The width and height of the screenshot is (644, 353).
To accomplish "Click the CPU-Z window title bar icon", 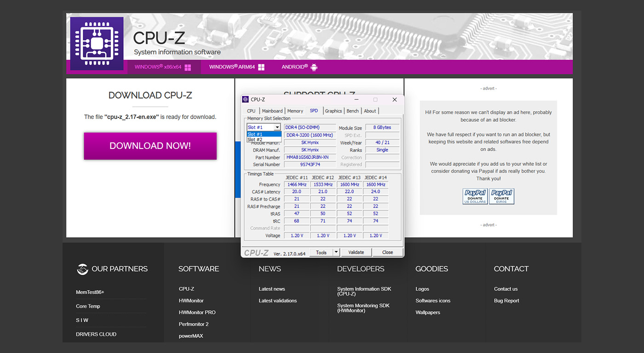I will (245, 99).
